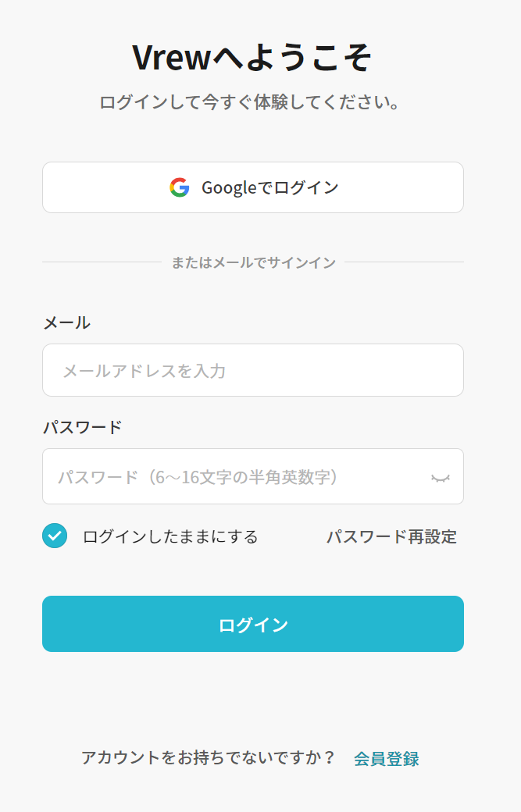Open パスワード再設定 to reset password
This screenshot has height=812, width=521.
coord(392,536)
